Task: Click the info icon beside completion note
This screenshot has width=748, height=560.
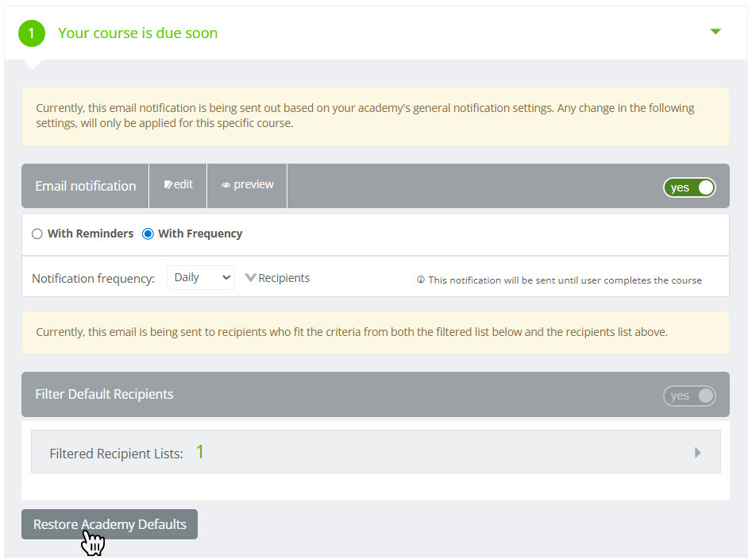Action: [421, 280]
